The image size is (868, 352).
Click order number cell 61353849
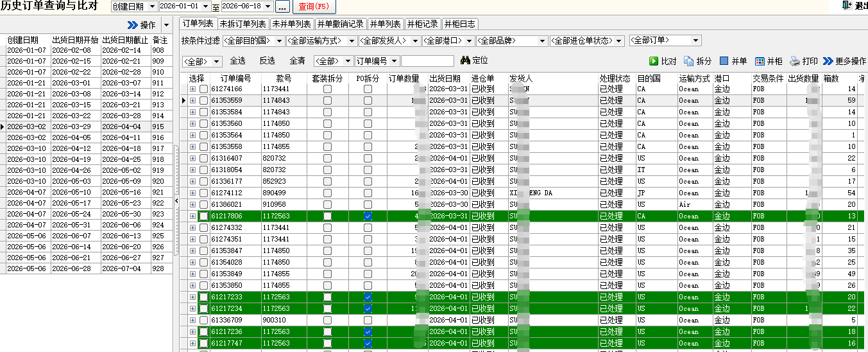(x=235, y=274)
